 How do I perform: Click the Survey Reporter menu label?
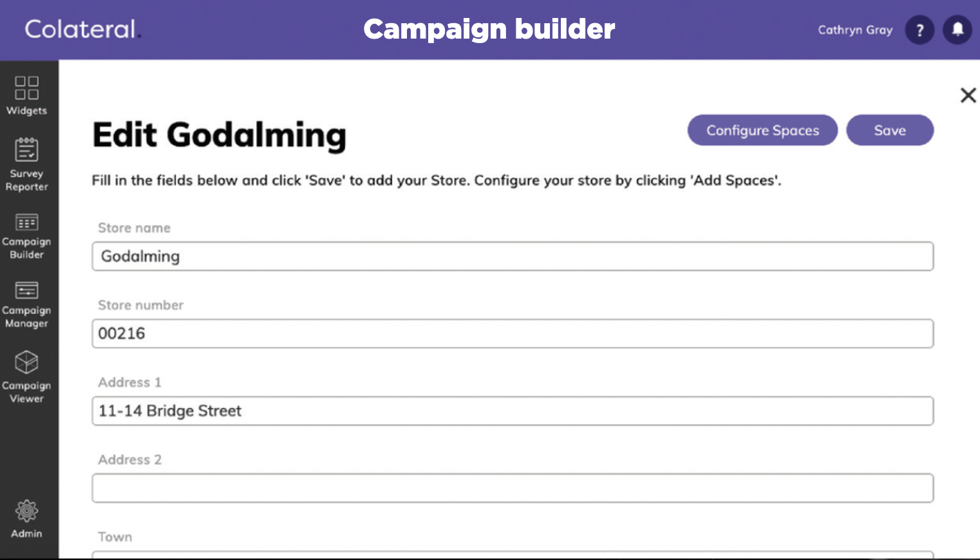click(26, 180)
